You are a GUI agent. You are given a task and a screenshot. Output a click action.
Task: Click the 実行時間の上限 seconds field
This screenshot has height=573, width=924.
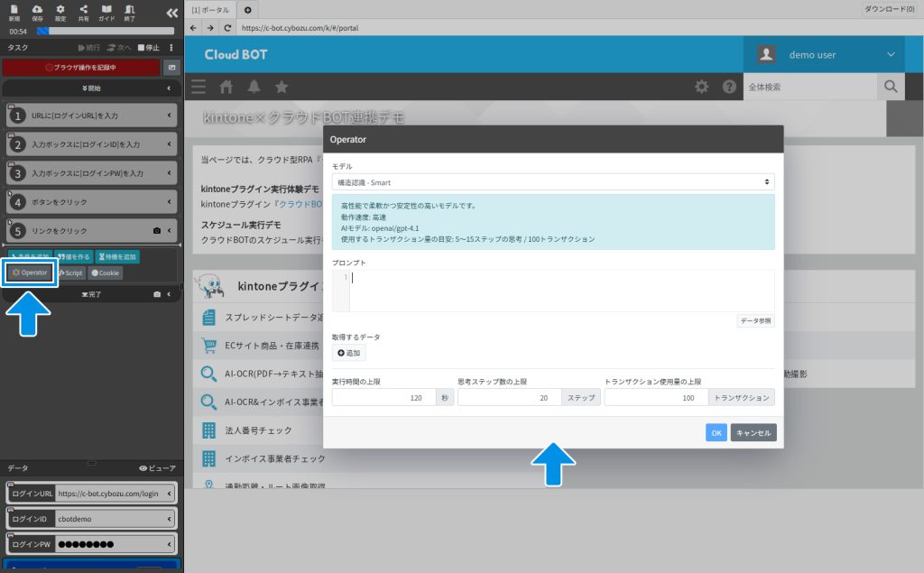pos(383,398)
